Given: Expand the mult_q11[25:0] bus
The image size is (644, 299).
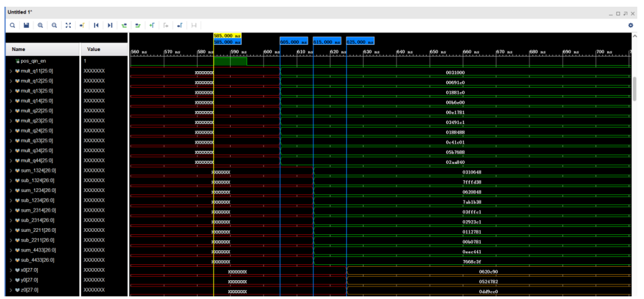Looking at the screenshot, I should (11, 71).
